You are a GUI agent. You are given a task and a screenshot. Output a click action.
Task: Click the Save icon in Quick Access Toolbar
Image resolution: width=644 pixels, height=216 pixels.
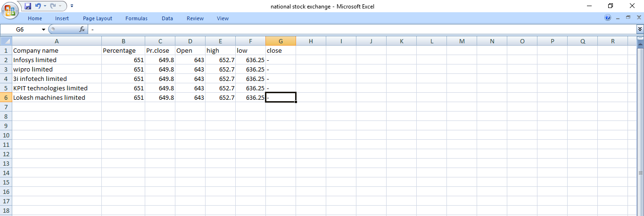coord(28,6)
